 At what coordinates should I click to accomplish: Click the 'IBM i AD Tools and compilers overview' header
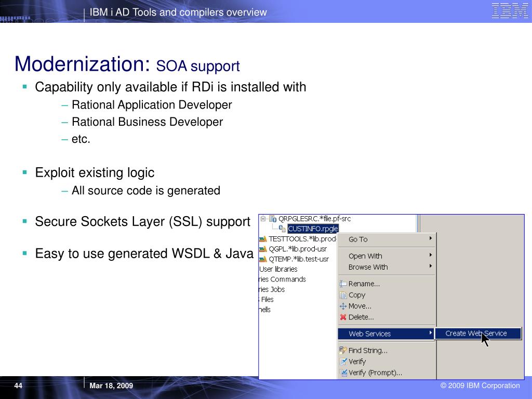[178, 12]
